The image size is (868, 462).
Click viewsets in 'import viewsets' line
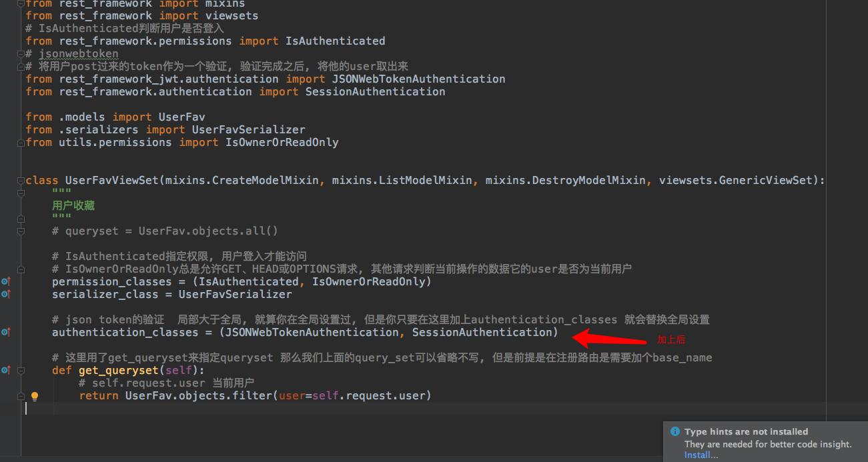(232, 15)
